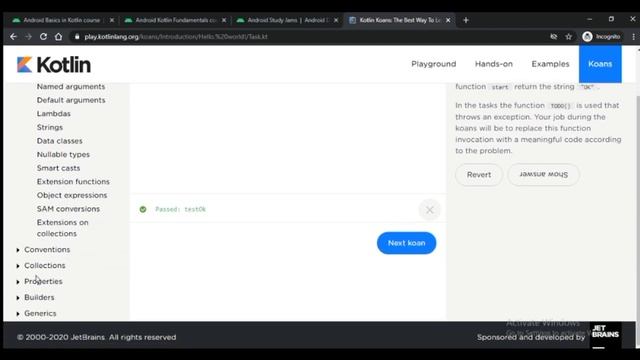Open a new tab with the plus button
Image resolution: width=640 pixels, height=360 pixels.
466,20
